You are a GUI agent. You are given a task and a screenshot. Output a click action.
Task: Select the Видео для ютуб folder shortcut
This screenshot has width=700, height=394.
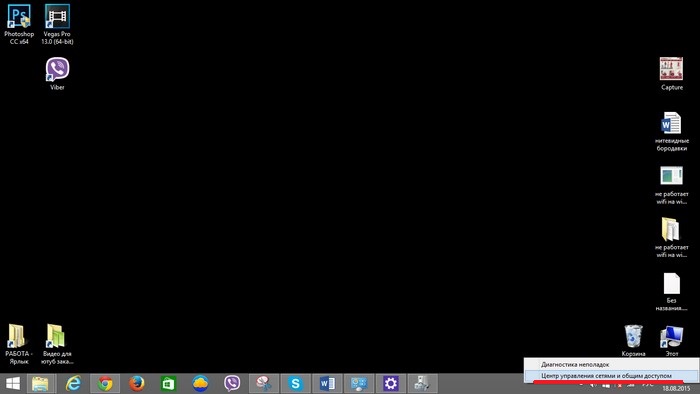coord(56,344)
